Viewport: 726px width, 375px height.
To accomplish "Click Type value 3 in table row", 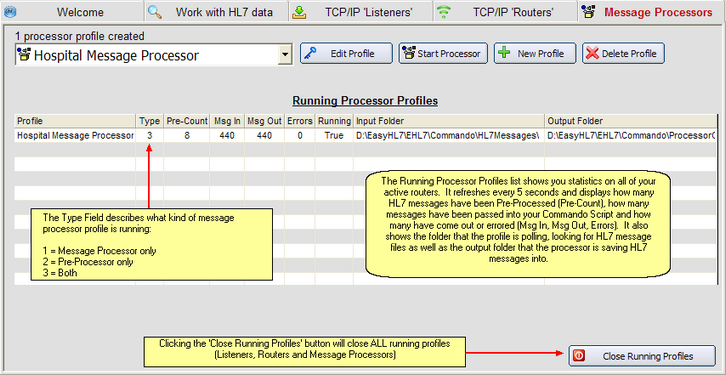I will (150, 136).
